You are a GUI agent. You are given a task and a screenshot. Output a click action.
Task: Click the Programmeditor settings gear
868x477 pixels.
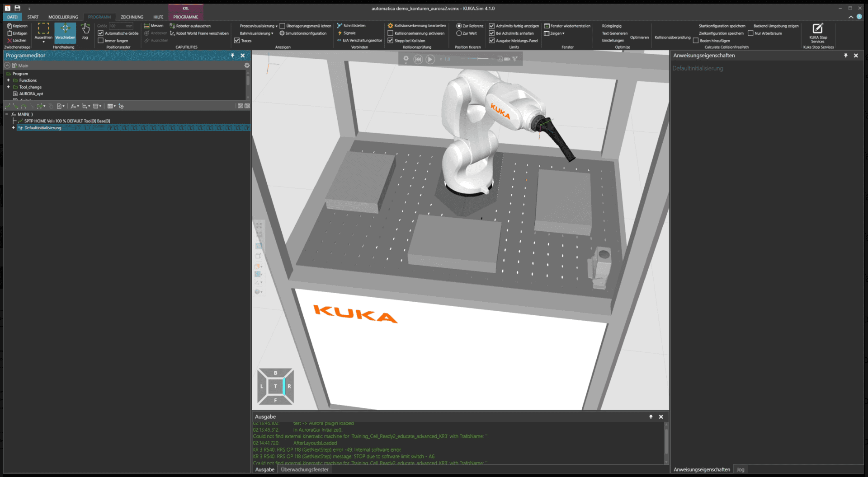tap(247, 65)
